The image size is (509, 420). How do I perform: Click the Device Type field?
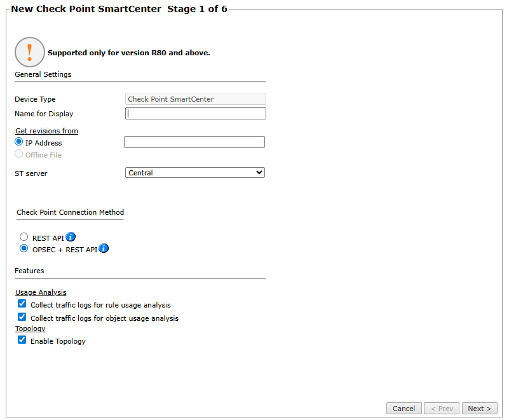196,99
